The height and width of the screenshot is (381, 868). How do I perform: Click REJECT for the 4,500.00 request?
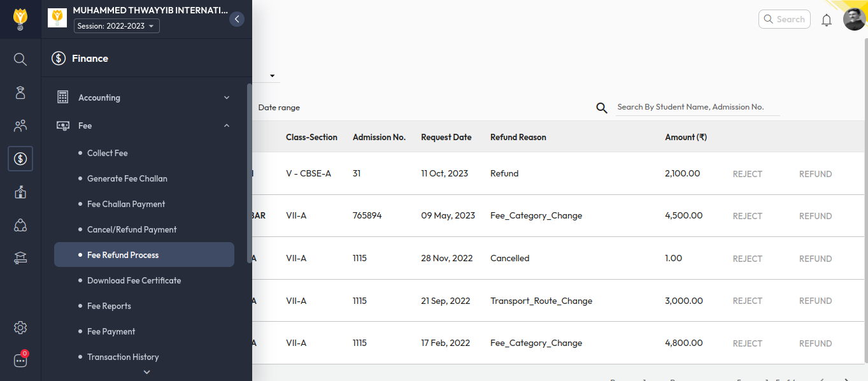pyautogui.click(x=747, y=216)
